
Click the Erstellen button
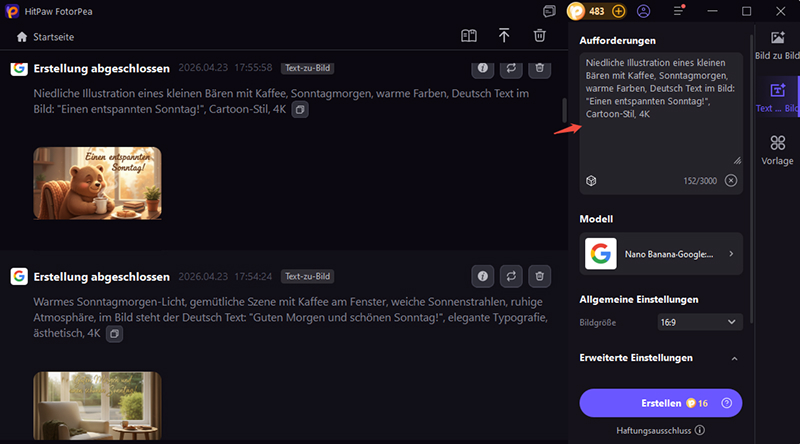coord(661,403)
